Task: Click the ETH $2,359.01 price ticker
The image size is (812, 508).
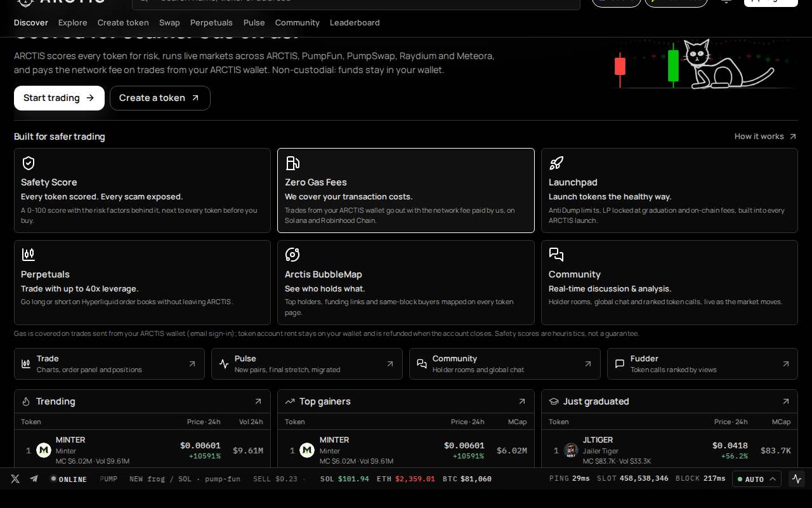Action: [406, 479]
